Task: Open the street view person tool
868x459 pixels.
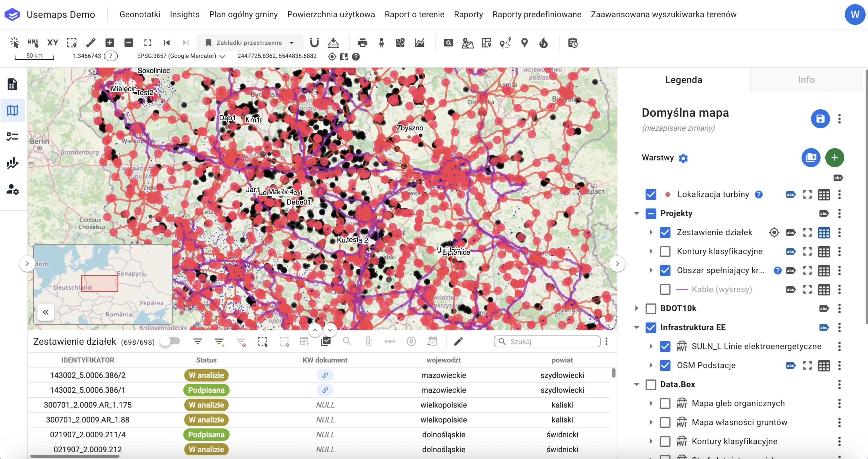Action: [381, 43]
